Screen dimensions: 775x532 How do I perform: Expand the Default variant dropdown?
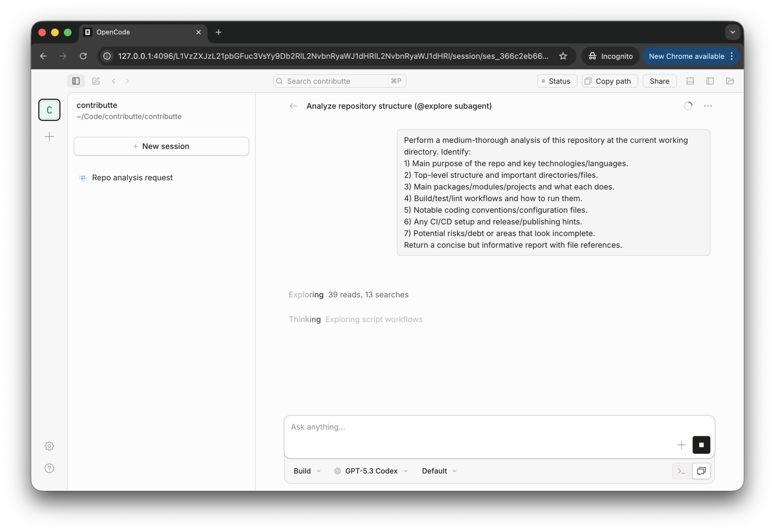[x=439, y=471]
